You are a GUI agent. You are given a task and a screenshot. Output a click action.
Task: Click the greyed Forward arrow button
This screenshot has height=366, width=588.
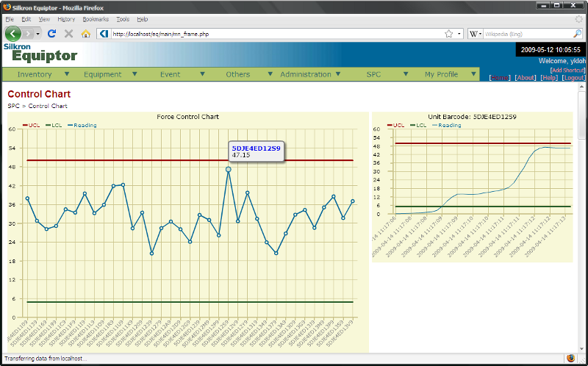(28, 34)
